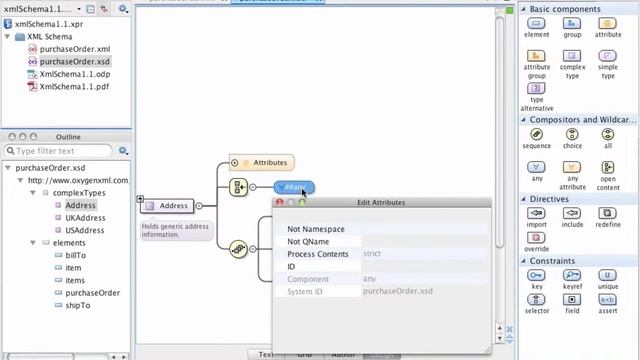The height and width of the screenshot is (360, 640).
Task: Select the simple type component
Action: 607,56
